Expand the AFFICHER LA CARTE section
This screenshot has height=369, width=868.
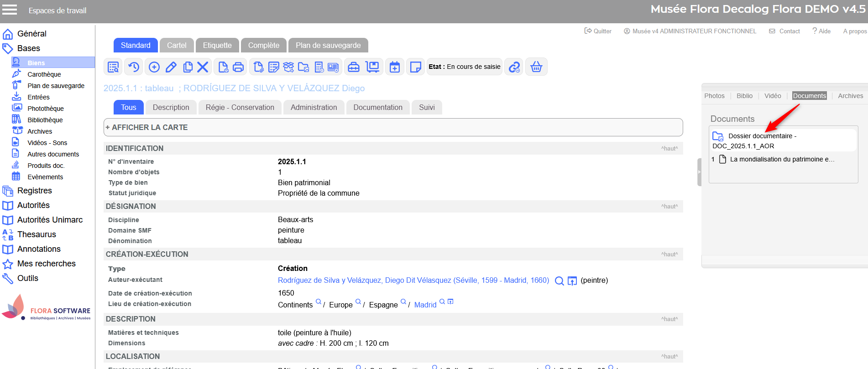(x=147, y=127)
